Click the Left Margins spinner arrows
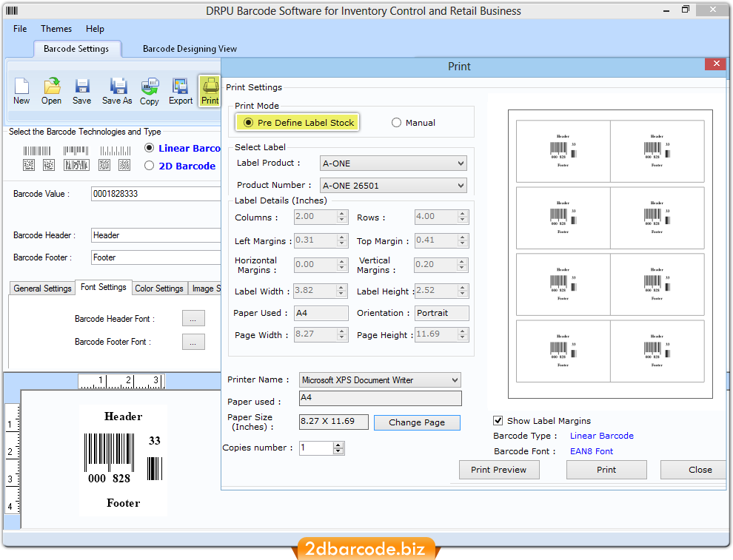This screenshot has width=733, height=560. click(x=342, y=240)
